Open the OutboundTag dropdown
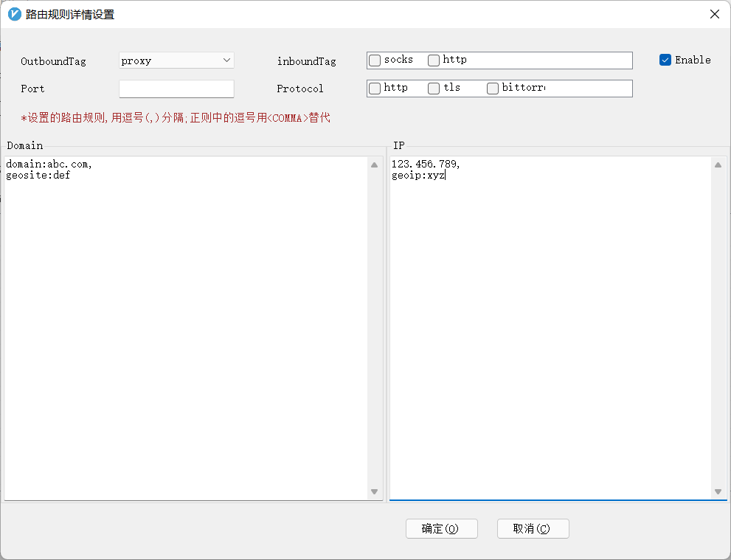Screen dimensions: 731x560 (227, 60)
